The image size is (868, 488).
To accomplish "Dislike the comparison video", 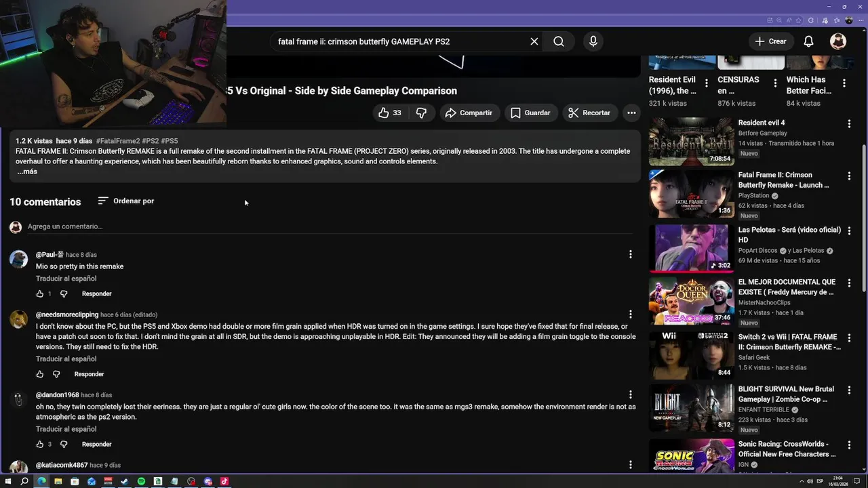I will coord(421,113).
